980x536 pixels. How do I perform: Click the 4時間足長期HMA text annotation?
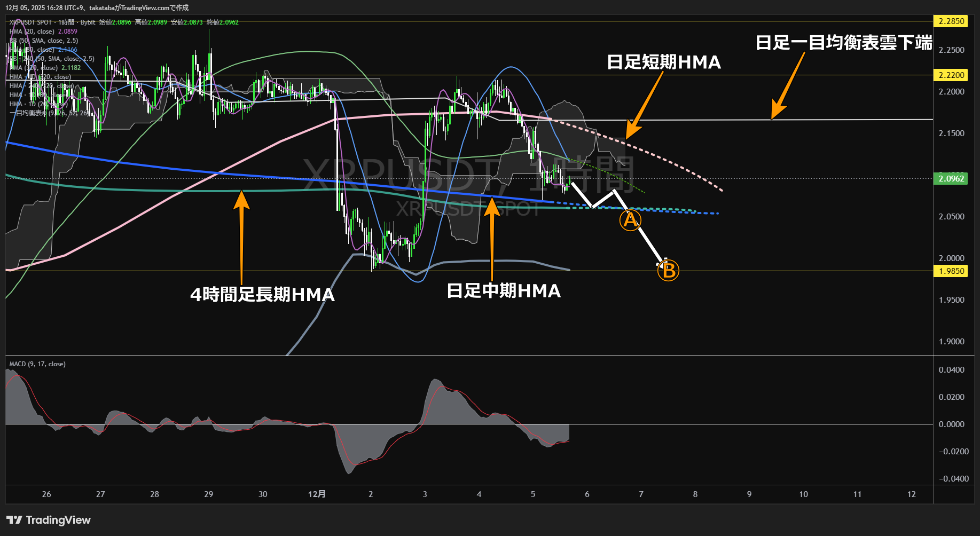point(263,295)
